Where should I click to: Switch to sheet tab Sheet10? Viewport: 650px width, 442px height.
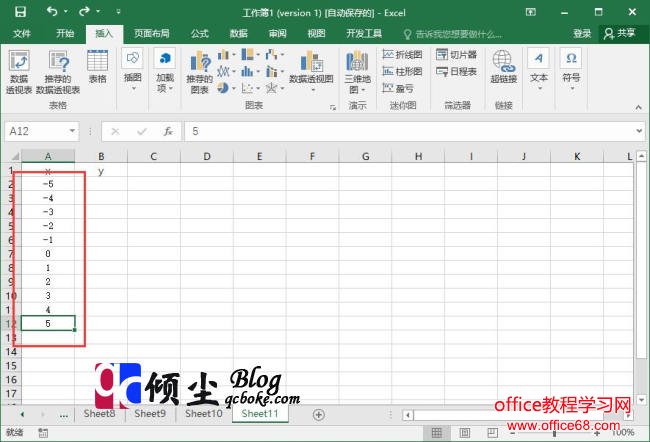[x=204, y=413]
